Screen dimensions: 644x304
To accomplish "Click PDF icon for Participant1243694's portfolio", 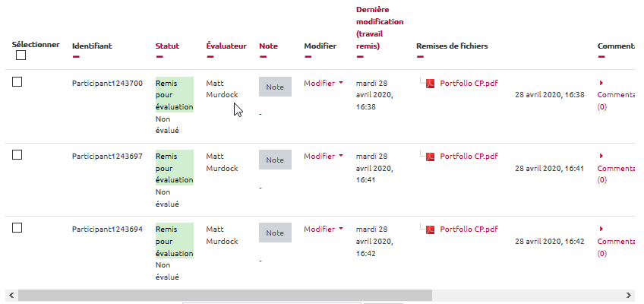I will point(430,230).
